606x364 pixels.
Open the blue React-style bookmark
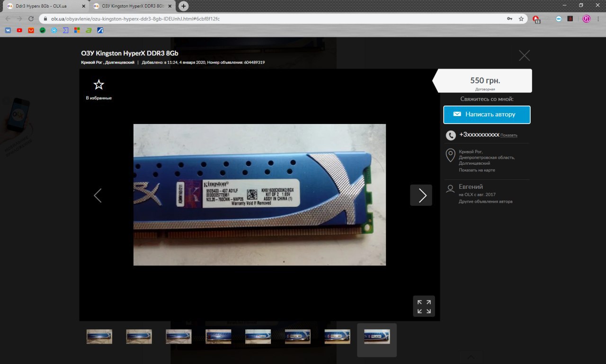point(54,30)
